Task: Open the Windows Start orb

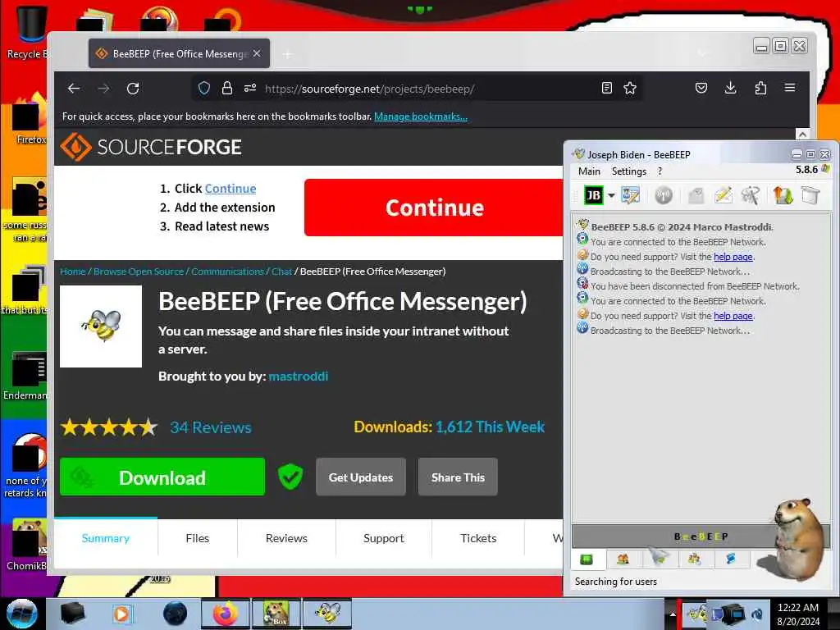Action: coord(22,614)
